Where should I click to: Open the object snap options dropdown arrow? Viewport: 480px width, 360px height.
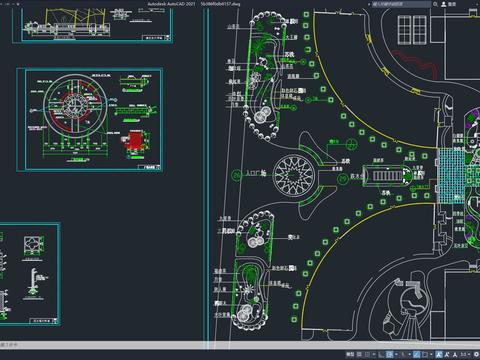(431, 354)
